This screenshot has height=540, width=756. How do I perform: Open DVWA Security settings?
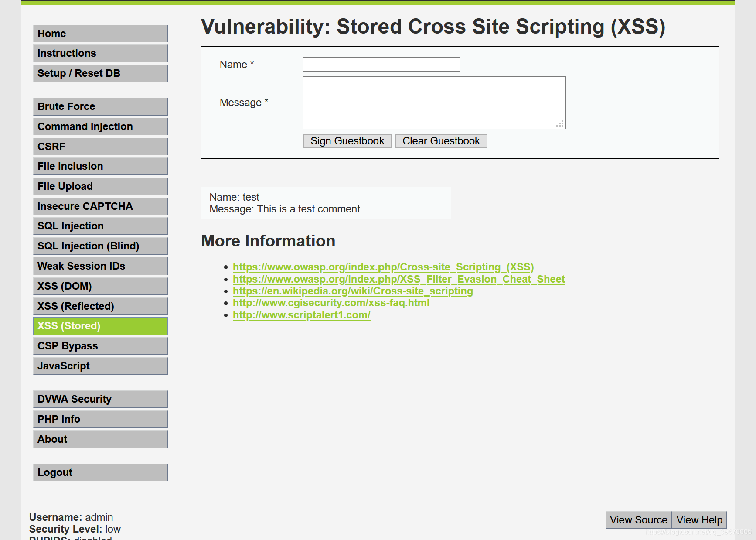tap(100, 399)
